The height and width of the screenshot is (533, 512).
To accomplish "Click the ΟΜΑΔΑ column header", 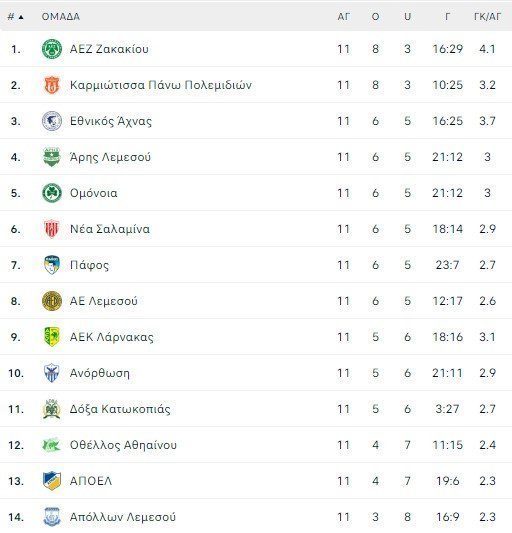I will pos(61,17).
